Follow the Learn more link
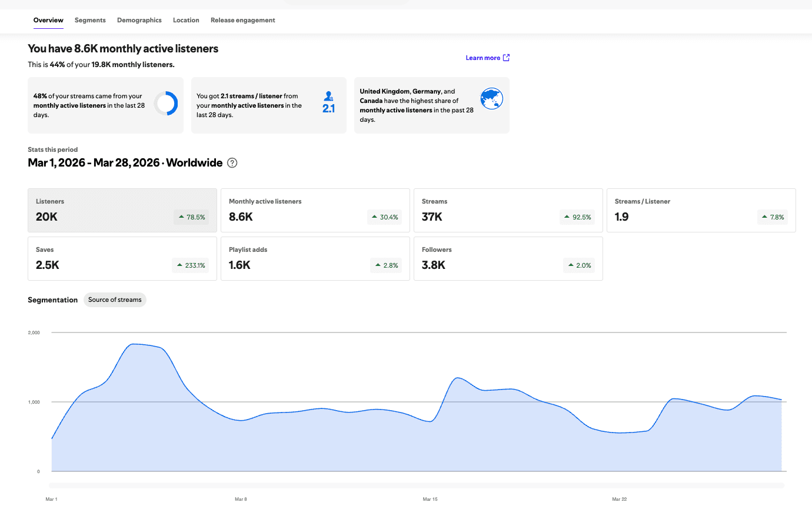Image resolution: width=812 pixels, height=509 pixels. 483,58
